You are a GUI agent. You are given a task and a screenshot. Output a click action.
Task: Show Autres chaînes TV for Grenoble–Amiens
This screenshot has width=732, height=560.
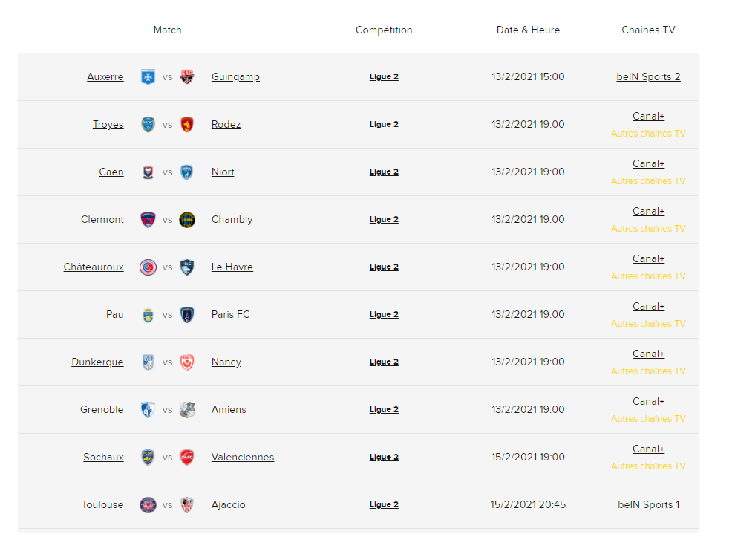coord(648,419)
